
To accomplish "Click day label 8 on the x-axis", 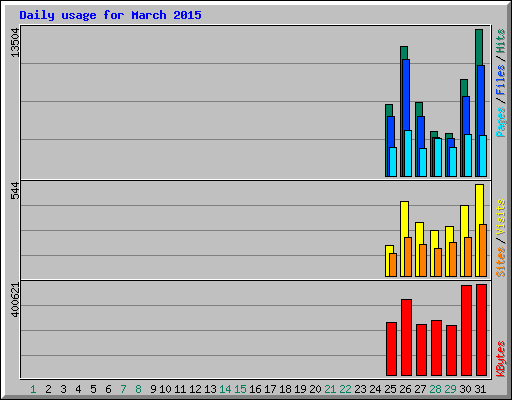I will [x=138, y=389].
